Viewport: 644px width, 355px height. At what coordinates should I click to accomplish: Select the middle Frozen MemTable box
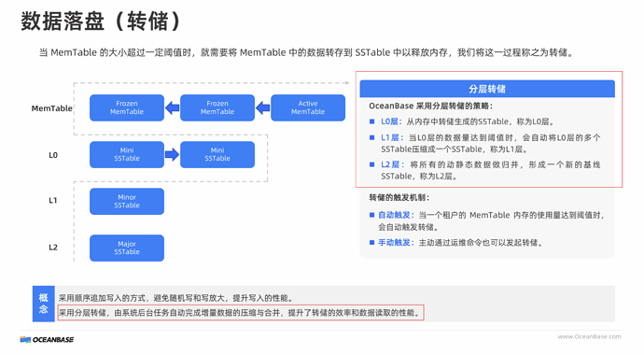pyautogui.click(x=217, y=107)
